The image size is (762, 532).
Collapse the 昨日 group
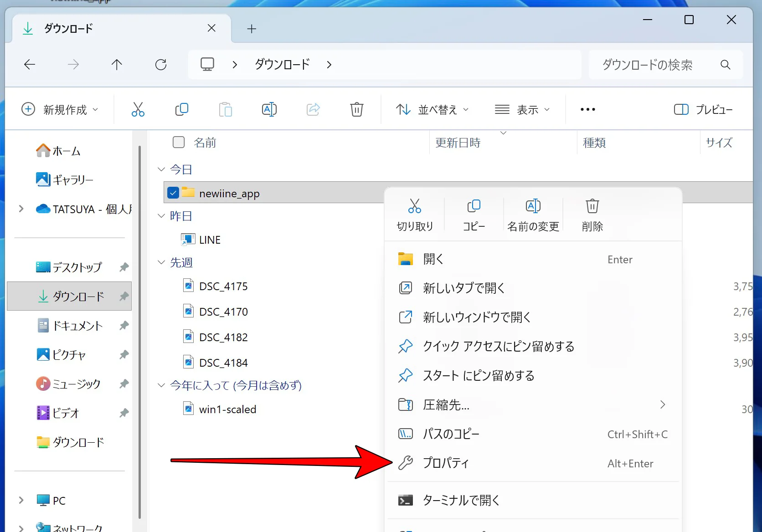tap(161, 216)
